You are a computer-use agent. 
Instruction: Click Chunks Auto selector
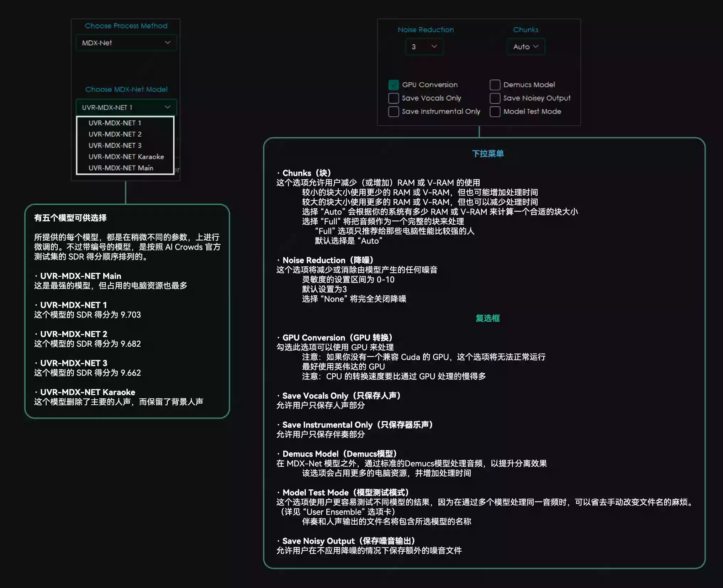(523, 46)
